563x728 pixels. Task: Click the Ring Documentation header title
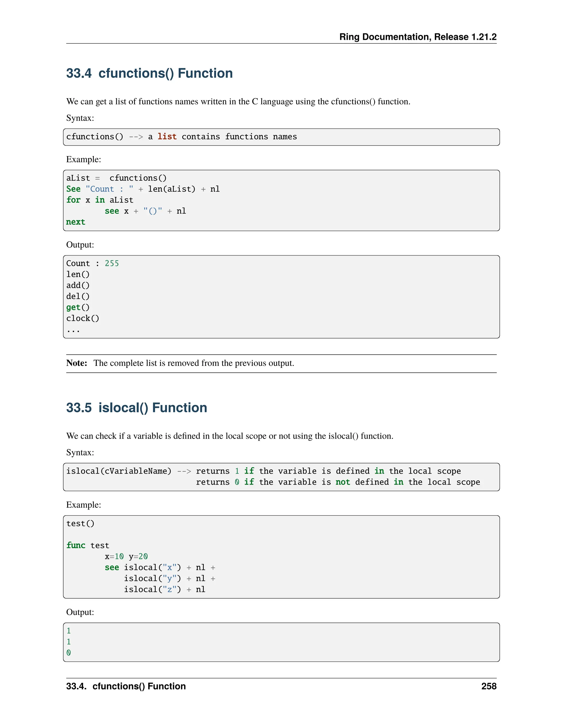click(x=418, y=37)
